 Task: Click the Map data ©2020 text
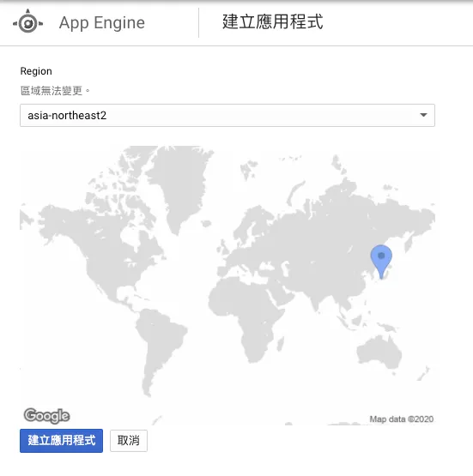pyautogui.click(x=401, y=419)
